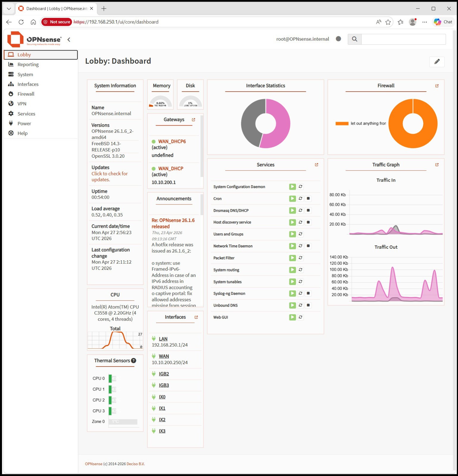Screen dimensions: 458x476
Task: Expand the Power menu in sidebar
Action: click(x=41, y=123)
